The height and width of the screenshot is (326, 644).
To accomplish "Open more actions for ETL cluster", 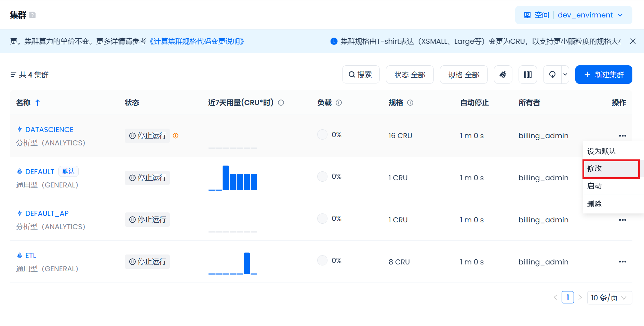I will [622, 262].
